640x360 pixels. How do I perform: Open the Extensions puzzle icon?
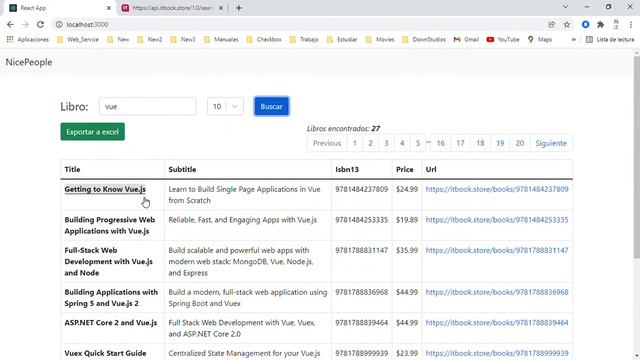(600, 24)
